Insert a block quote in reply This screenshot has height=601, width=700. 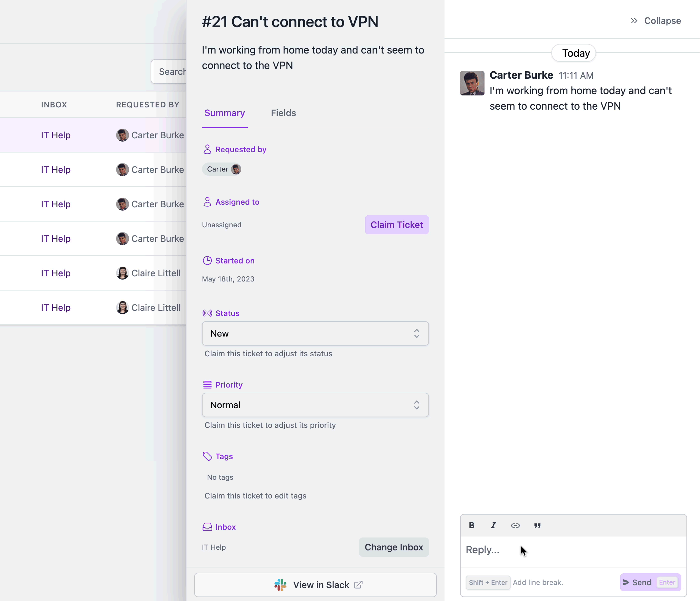click(x=537, y=525)
